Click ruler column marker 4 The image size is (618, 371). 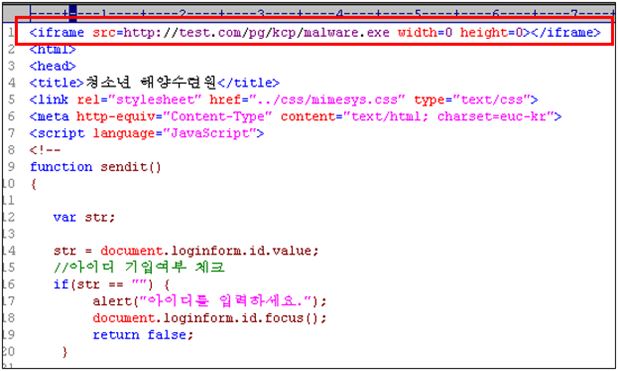coord(340,14)
